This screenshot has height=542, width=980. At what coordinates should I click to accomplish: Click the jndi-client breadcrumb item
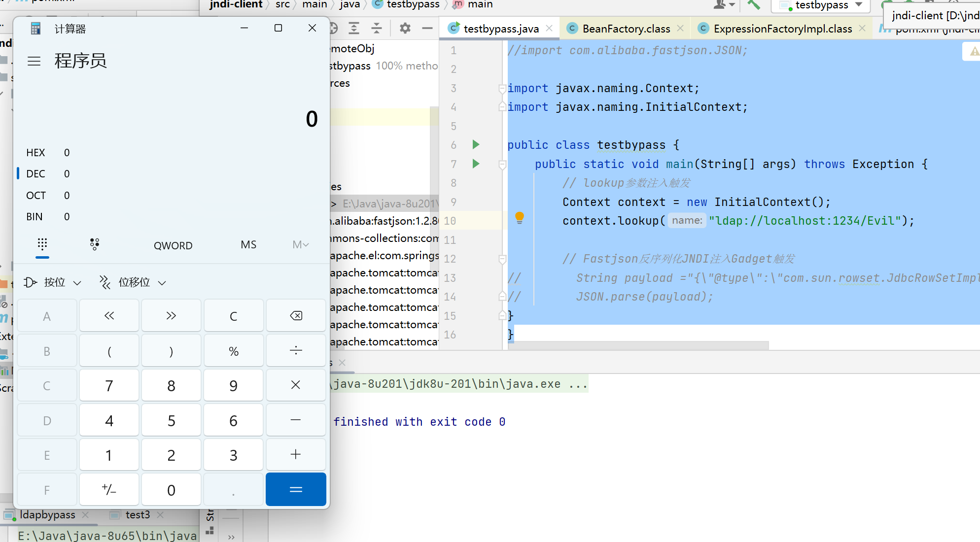coord(236,4)
